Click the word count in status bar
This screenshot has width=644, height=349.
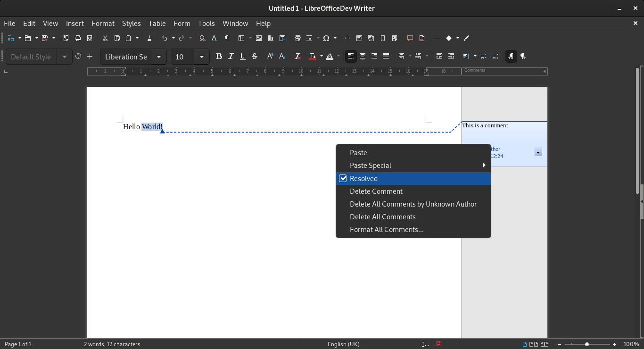click(x=112, y=344)
